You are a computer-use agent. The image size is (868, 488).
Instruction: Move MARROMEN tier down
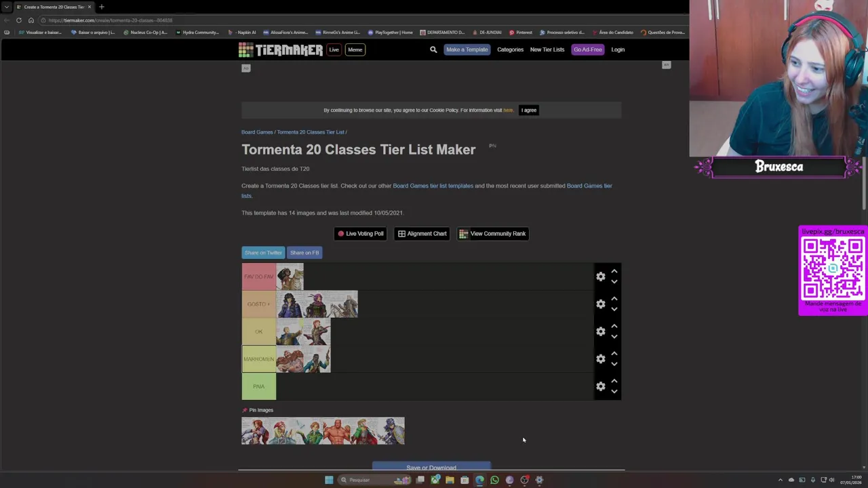pos(614,364)
